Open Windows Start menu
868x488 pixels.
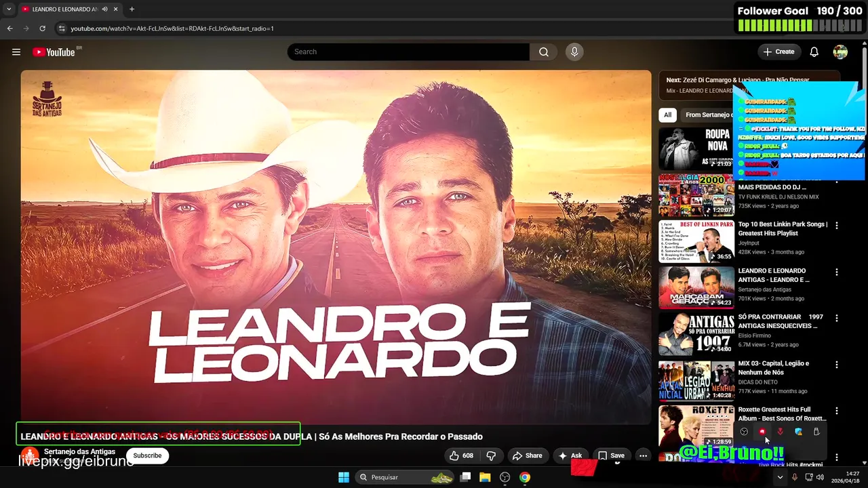click(x=344, y=477)
